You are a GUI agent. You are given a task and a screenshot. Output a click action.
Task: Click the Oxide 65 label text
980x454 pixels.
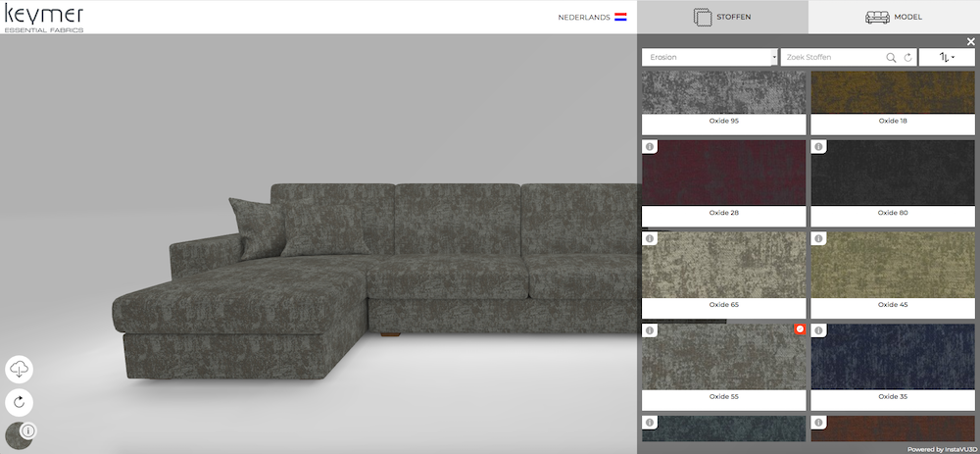click(x=724, y=305)
